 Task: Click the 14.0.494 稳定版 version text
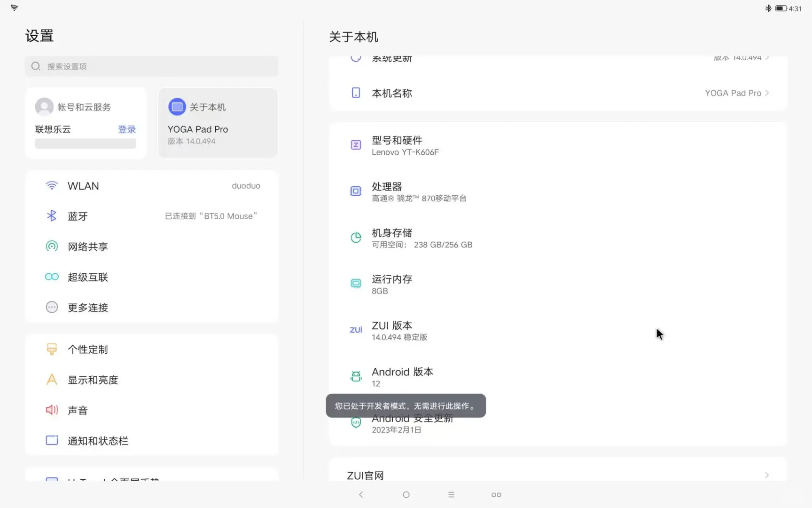coord(399,337)
